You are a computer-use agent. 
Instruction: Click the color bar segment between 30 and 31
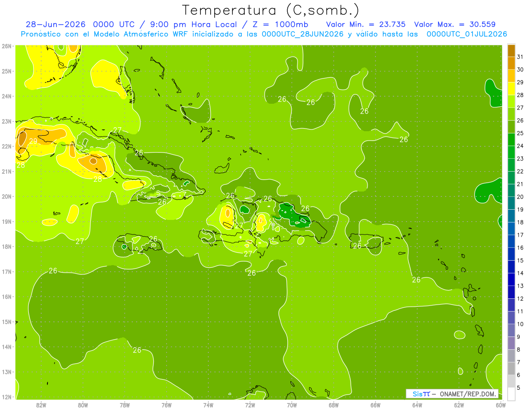[x=511, y=63]
